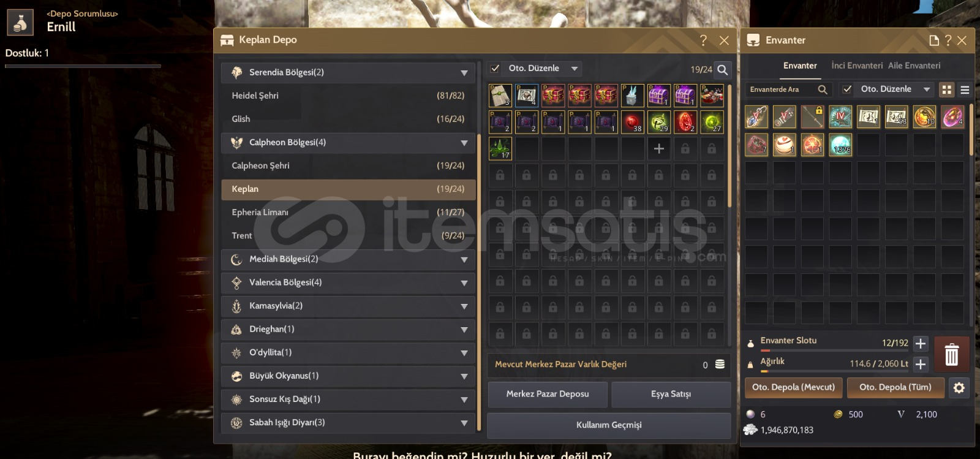Switch inventory to list view icon
This screenshot has height=459, width=980.
point(965,89)
